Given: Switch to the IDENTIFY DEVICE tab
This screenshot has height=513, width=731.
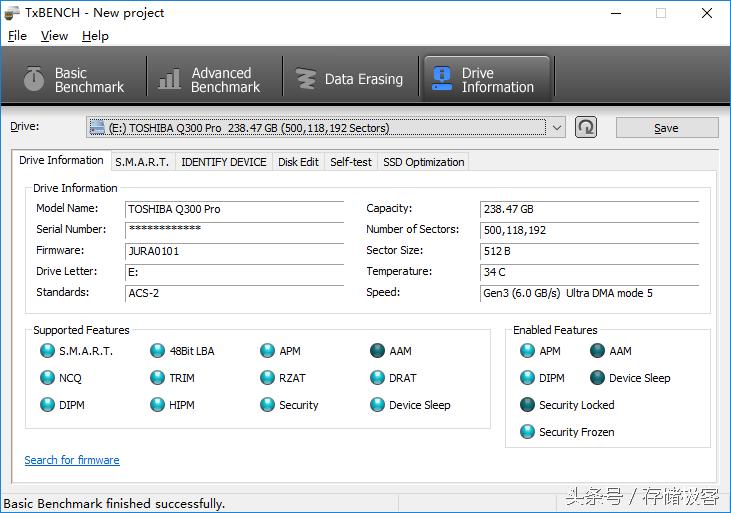Looking at the screenshot, I should 224,162.
